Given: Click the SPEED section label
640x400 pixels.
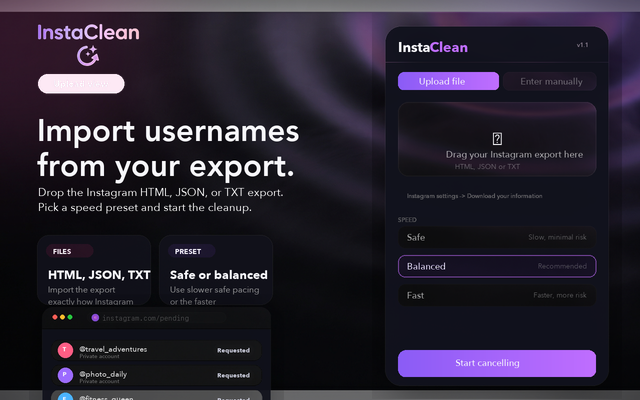Looking at the screenshot, I should click(407, 220).
